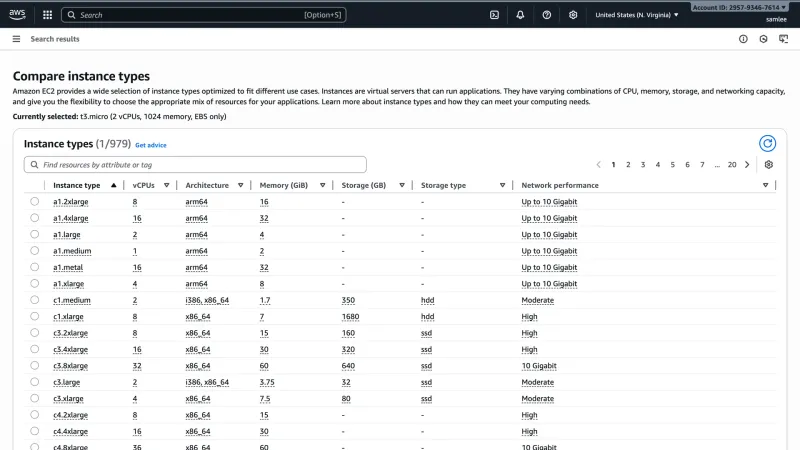Select the c3.4xlarge radio button

coord(34,349)
